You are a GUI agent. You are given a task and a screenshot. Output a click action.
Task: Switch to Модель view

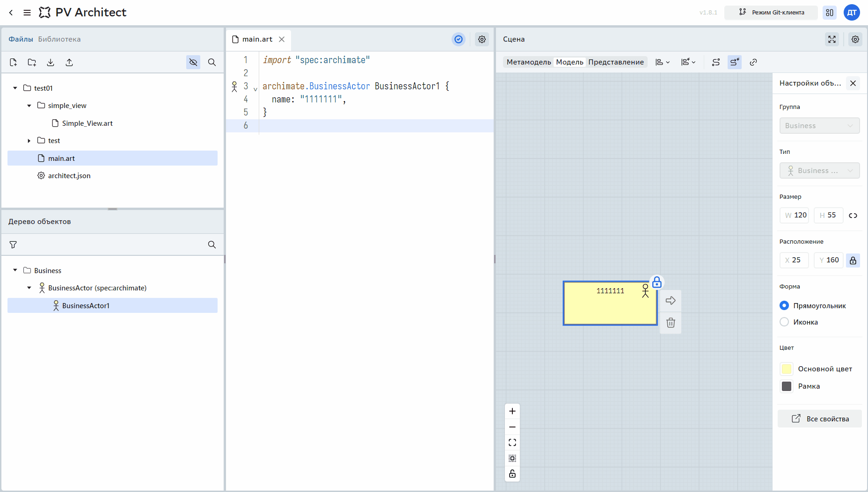pos(569,62)
